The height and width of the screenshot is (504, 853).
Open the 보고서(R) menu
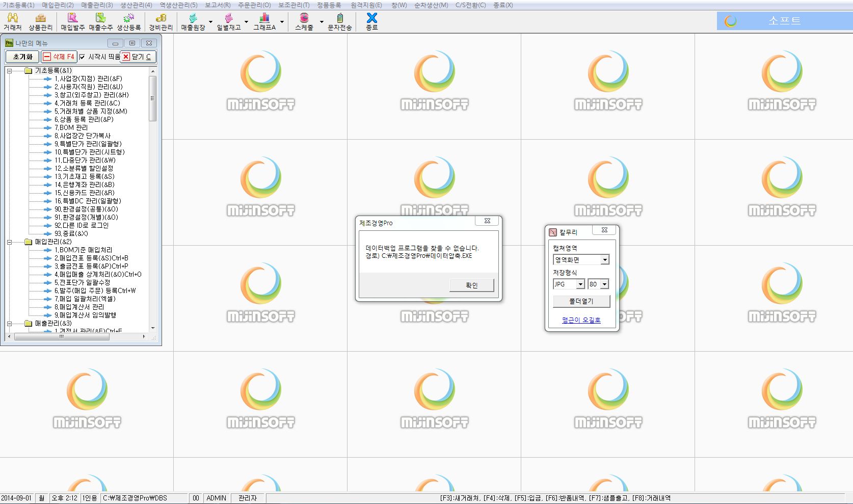[x=218, y=5]
